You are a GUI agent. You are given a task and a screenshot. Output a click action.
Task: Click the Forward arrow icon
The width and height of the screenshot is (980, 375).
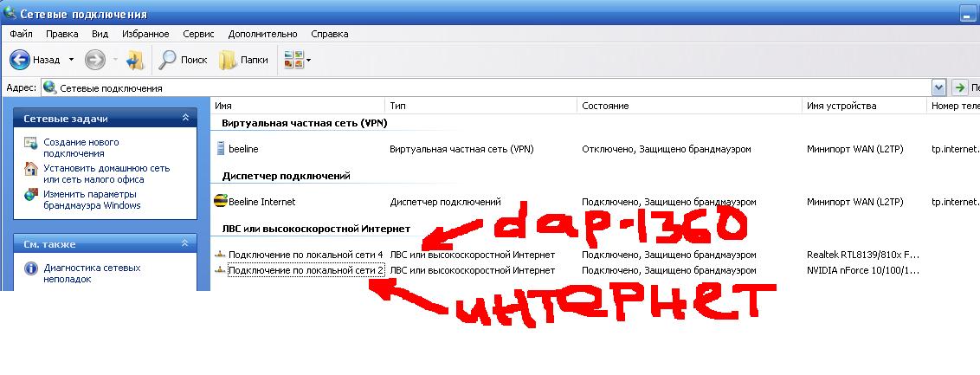pos(94,60)
